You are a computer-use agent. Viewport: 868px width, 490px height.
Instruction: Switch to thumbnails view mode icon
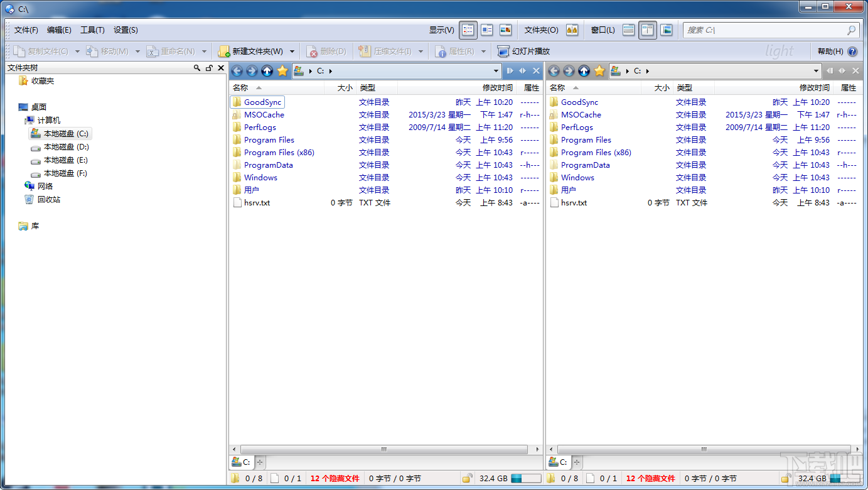(x=505, y=30)
